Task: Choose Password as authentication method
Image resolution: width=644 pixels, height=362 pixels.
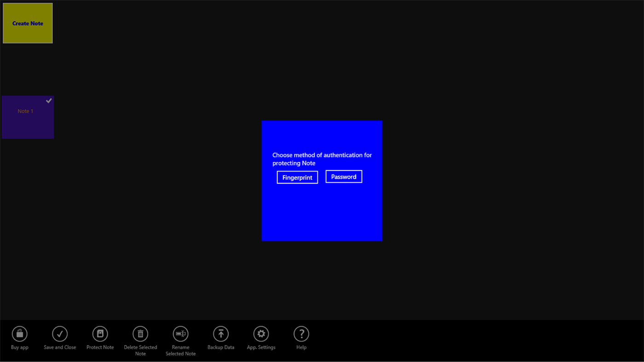Action: tap(343, 176)
